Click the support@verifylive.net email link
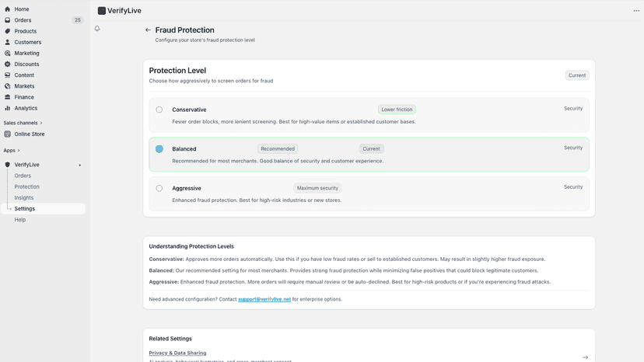This screenshot has width=644, height=362. point(264,299)
